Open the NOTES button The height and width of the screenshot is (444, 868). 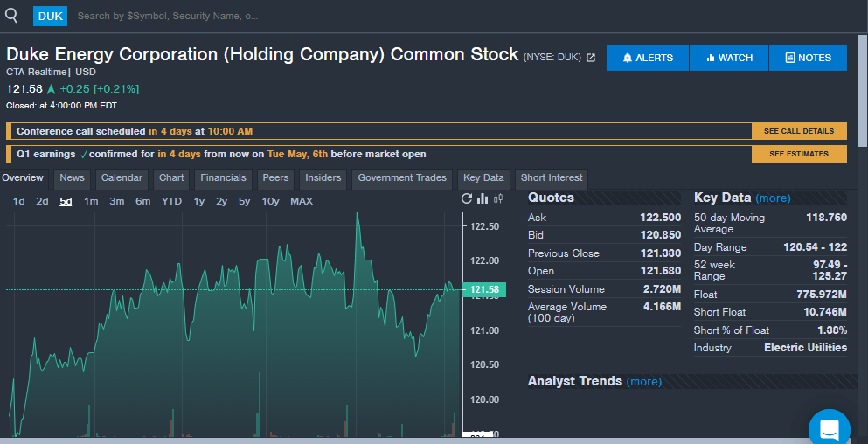coord(808,58)
